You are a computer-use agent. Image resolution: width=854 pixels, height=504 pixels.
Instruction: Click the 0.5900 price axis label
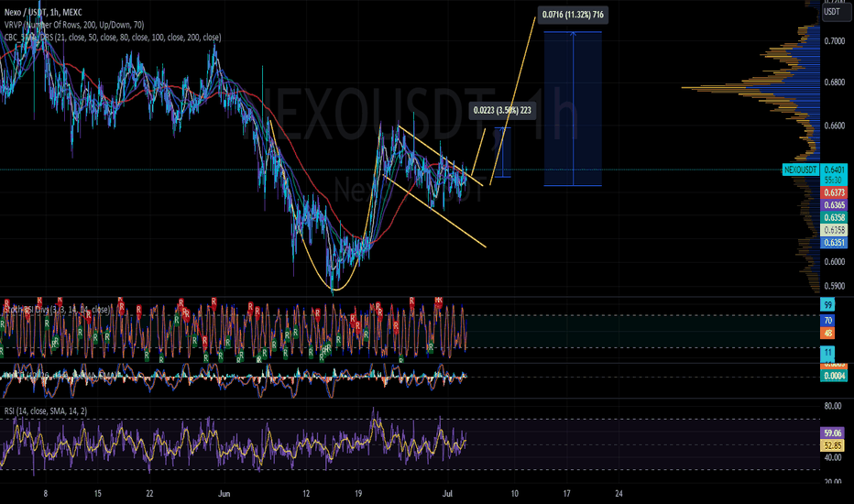point(835,286)
